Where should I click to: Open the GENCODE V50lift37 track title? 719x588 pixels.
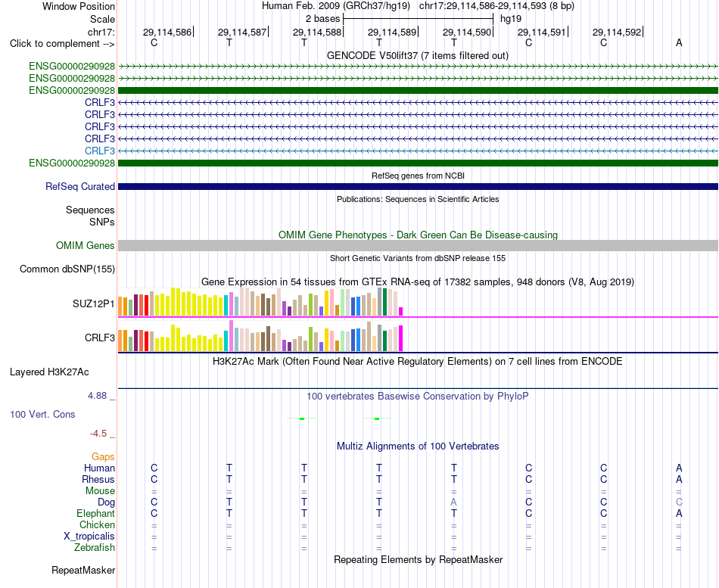(x=417, y=55)
